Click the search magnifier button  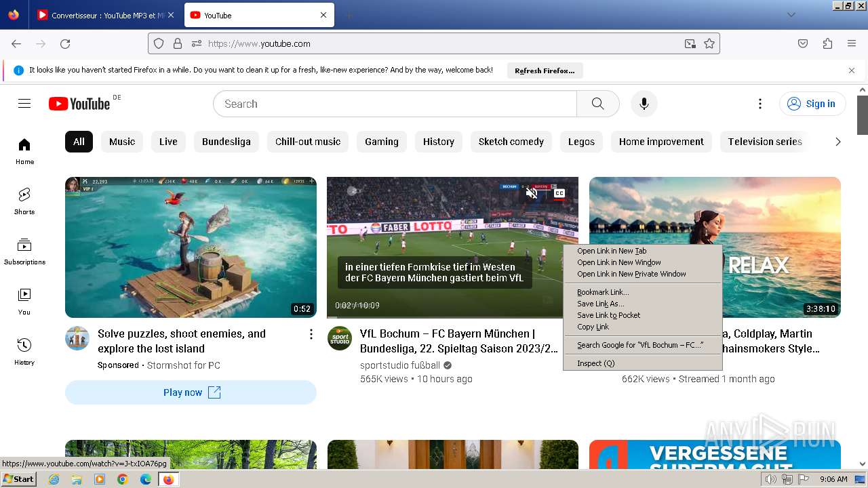tap(597, 104)
